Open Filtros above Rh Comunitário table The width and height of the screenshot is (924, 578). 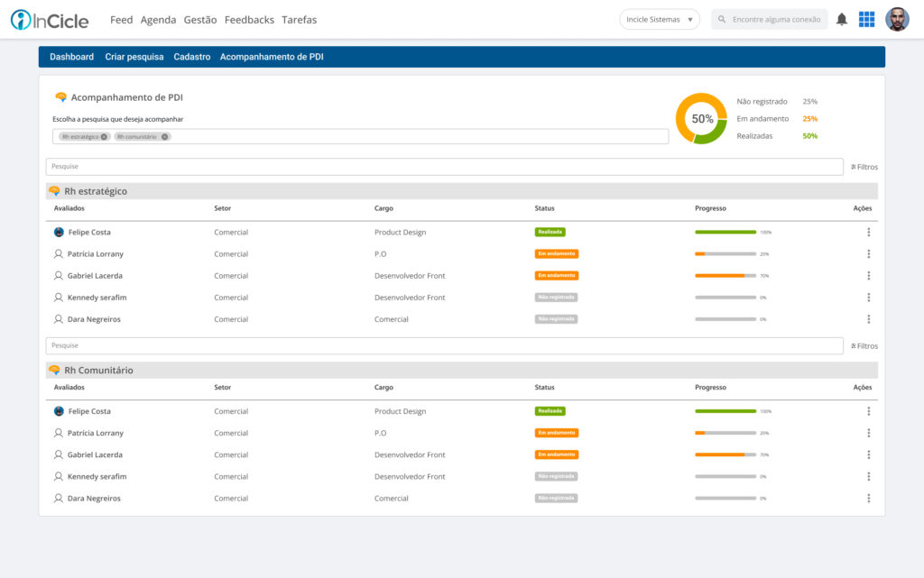864,346
